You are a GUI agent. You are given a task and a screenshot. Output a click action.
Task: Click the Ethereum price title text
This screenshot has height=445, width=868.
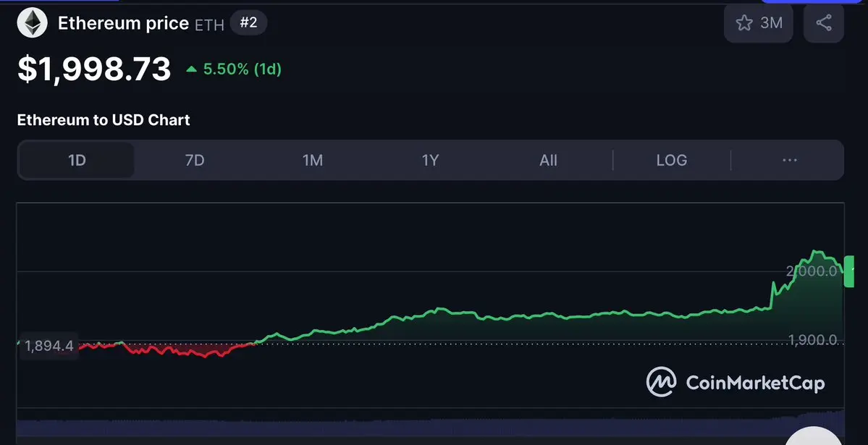click(x=124, y=23)
